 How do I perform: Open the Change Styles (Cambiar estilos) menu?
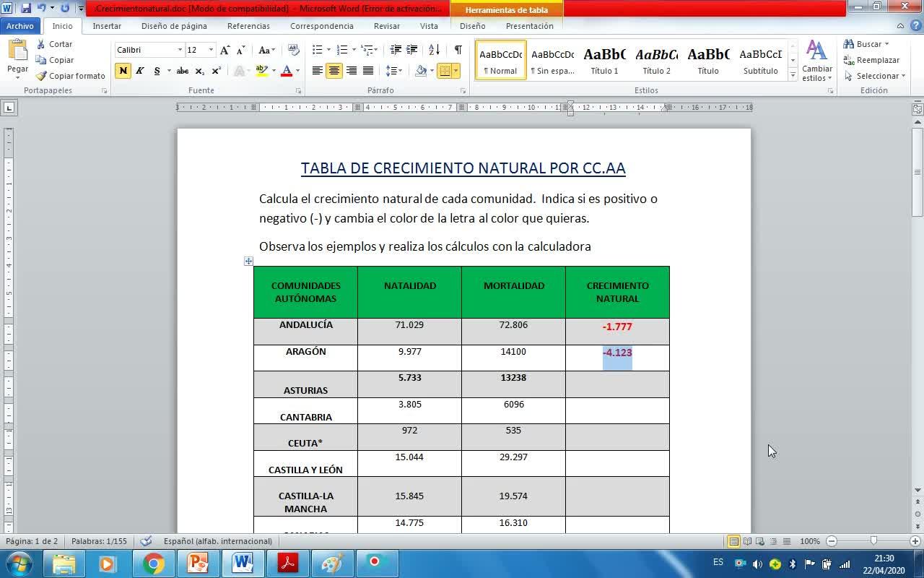click(816, 61)
